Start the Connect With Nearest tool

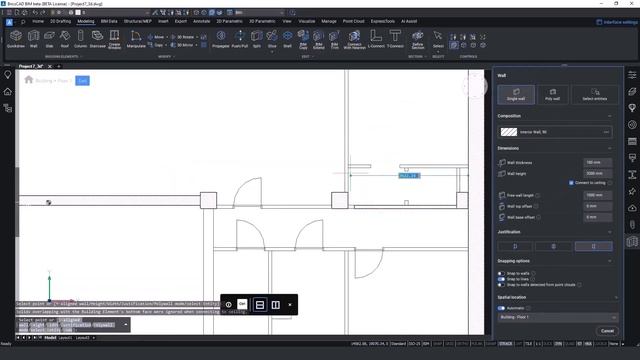pos(354,40)
